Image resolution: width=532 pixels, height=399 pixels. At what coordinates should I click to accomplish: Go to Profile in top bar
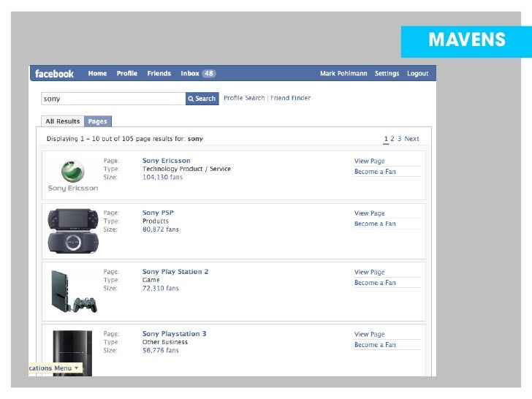click(x=127, y=73)
